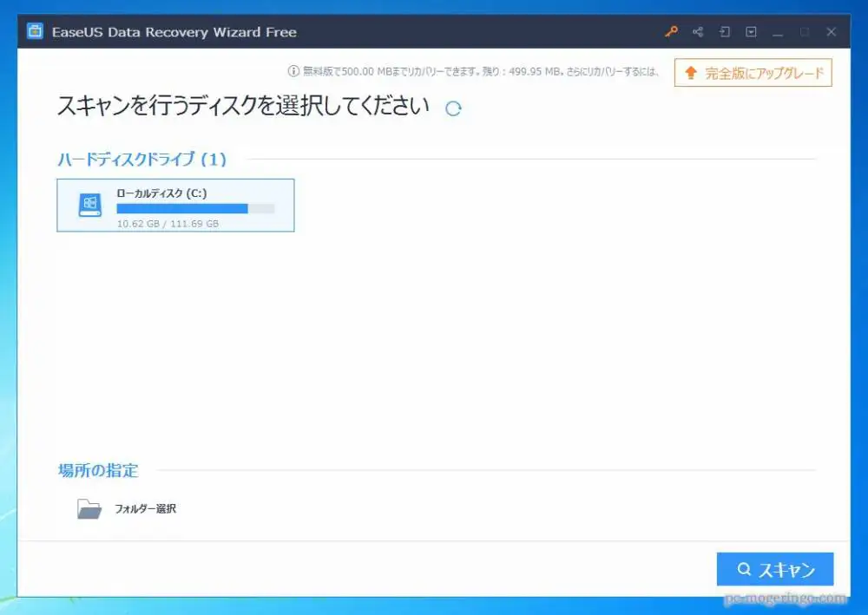Refresh the disk list with circular arrow
Image resolution: width=868 pixels, height=615 pixels.
pyautogui.click(x=452, y=108)
